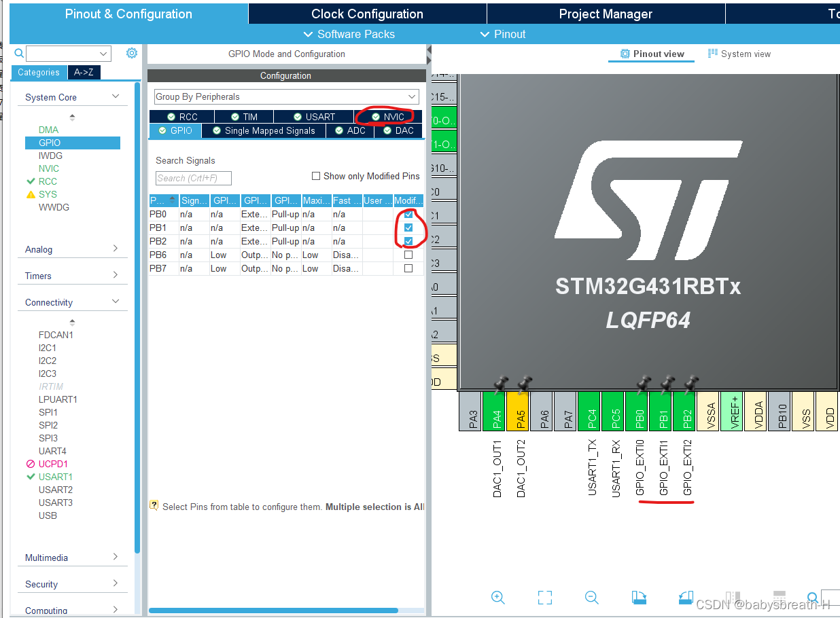Toggle the Modified checkbox for PB2
The image size is (840, 618).
click(408, 242)
